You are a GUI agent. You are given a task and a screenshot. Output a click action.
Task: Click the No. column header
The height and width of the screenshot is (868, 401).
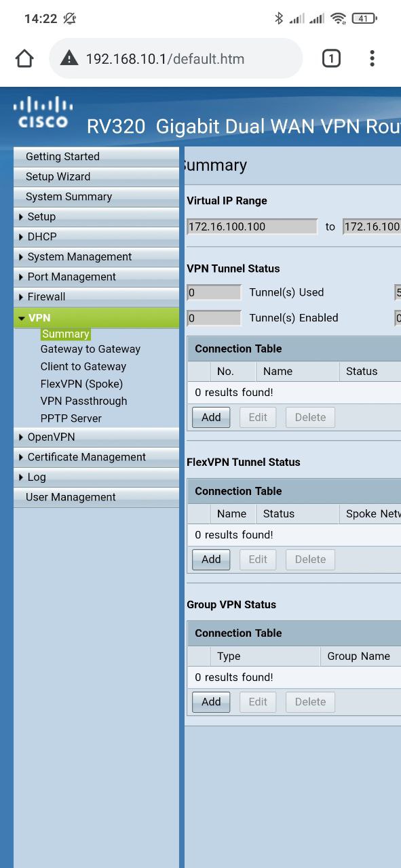(x=233, y=371)
